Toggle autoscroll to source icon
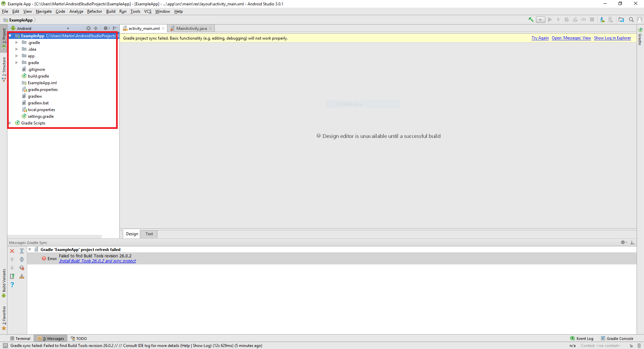Screen dimensions: 644x349 pos(22,276)
